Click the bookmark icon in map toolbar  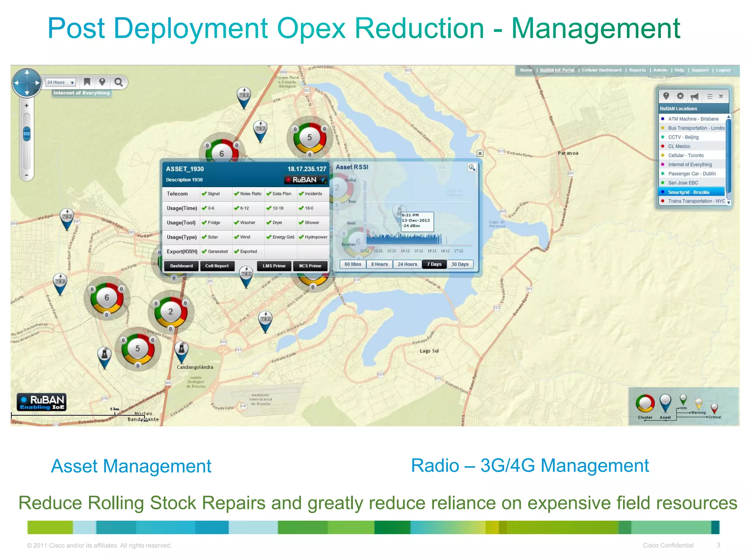click(87, 82)
